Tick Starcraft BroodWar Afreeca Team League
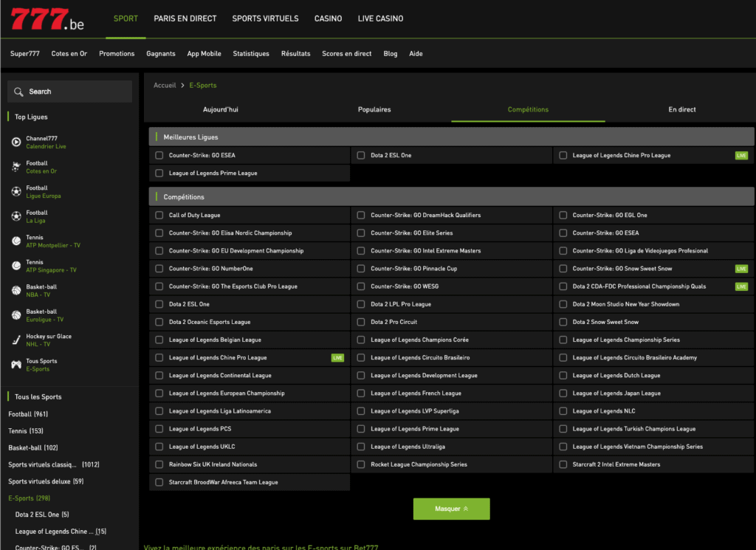Viewport: 756px width, 550px height. click(x=159, y=482)
